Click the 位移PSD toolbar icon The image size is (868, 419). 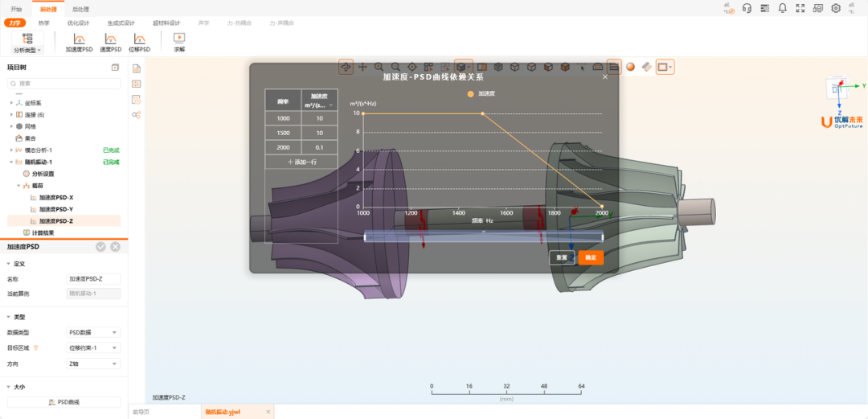point(139,42)
